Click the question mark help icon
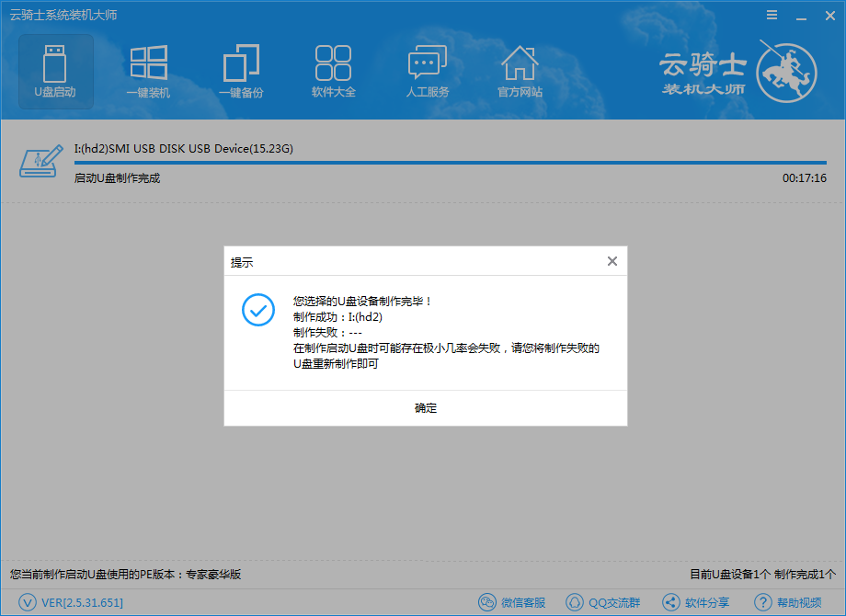 click(x=763, y=602)
